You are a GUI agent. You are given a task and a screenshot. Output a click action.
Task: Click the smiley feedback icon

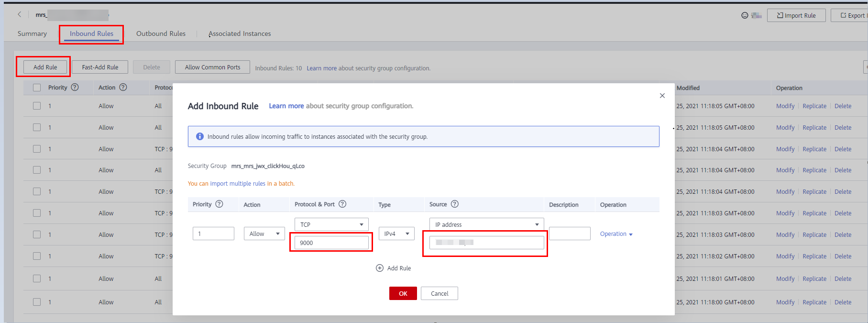(745, 15)
